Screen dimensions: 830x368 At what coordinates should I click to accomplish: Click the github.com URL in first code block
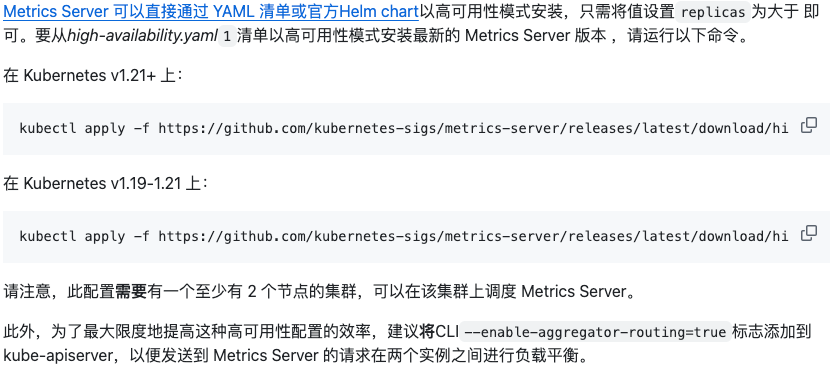point(473,129)
